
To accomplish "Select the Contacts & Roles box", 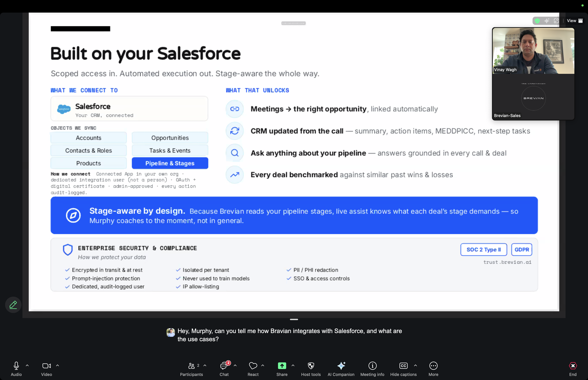I will pyautogui.click(x=89, y=151).
